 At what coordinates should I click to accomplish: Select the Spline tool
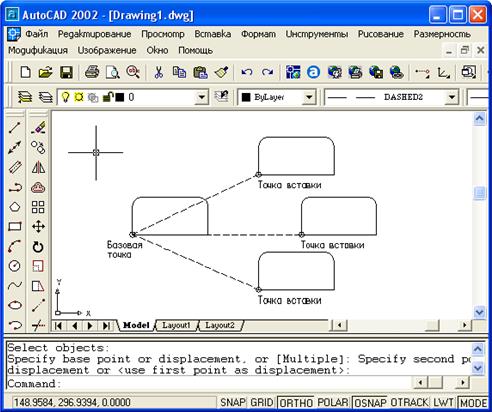15,285
